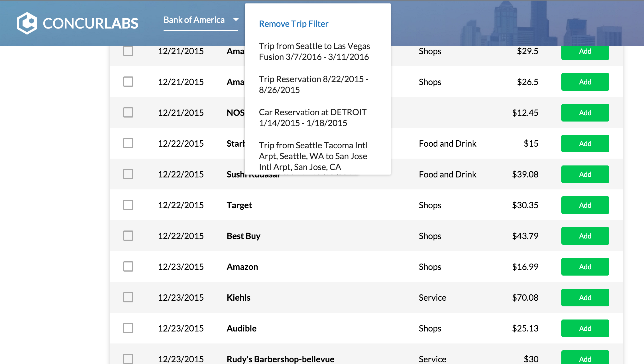Add the Audible $25.13 transaction
The height and width of the screenshot is (364, 644).
(x=585, y=328)
